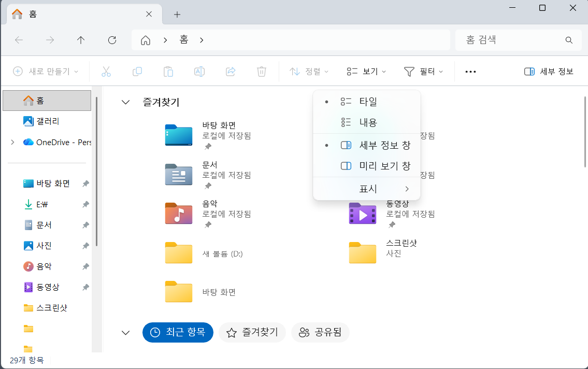Click the Copy icon in toolbar
588x369 pixels.
tap(137, 71)
